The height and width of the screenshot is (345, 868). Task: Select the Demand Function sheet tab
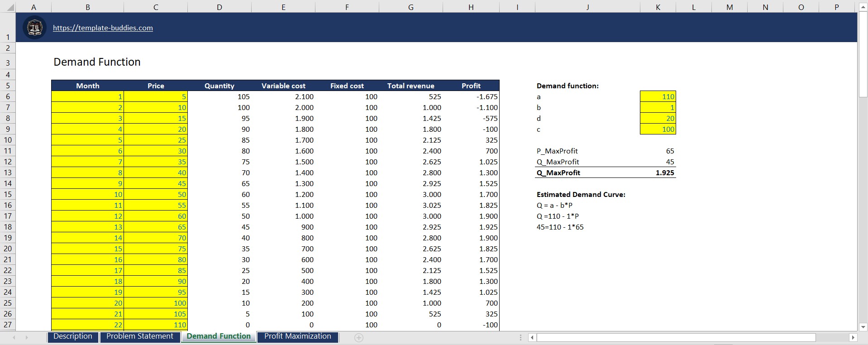click(x=219, y=336)
